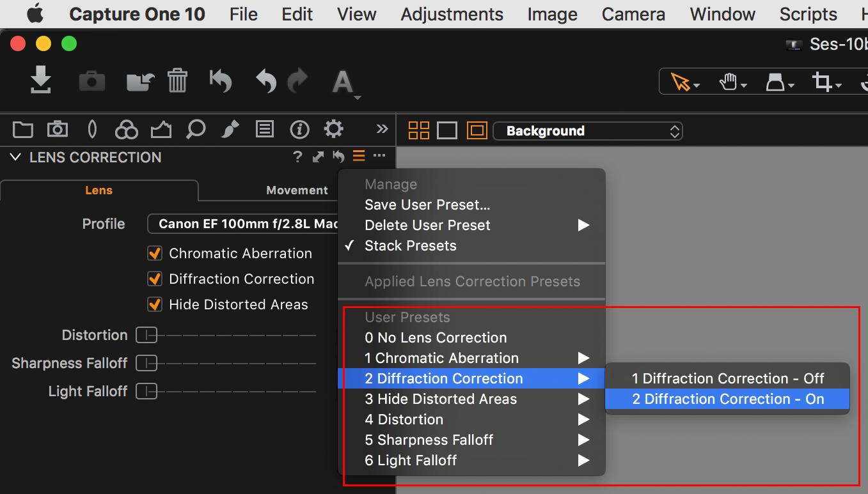The image size is (868, 494).
Task: Open the Metadata info tool tab
Action: coord(299,130)
